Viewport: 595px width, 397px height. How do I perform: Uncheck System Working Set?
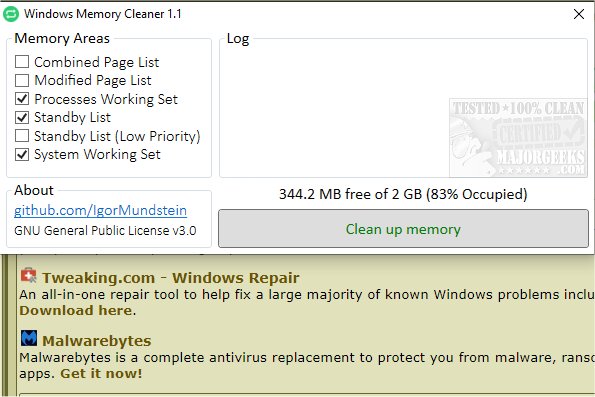[x=22, y=154]
